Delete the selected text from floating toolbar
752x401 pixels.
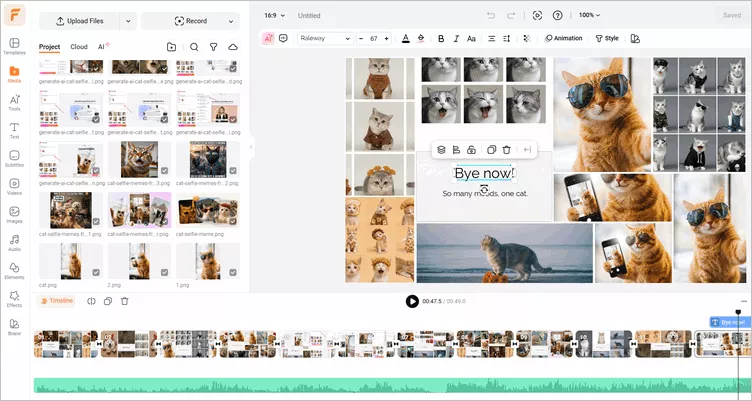point(506,150)
